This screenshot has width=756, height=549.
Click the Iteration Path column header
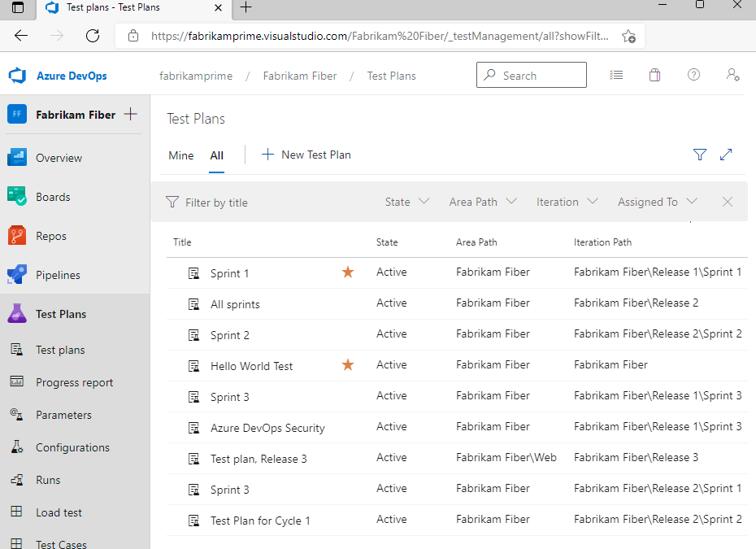tap(602, 242)
